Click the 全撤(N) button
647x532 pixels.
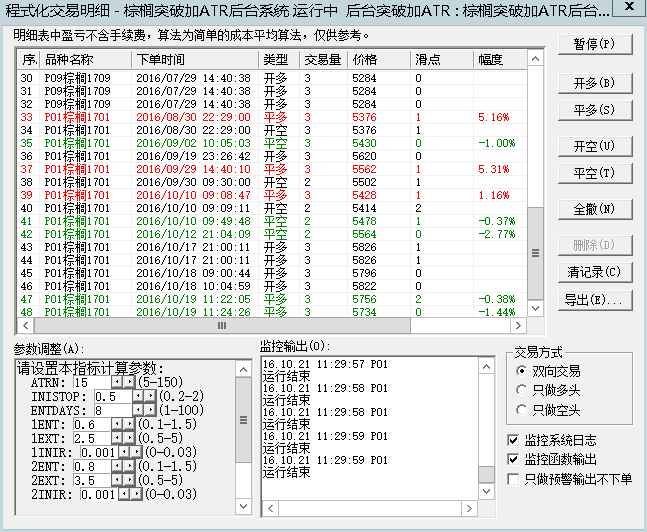[x=594, y=209]
